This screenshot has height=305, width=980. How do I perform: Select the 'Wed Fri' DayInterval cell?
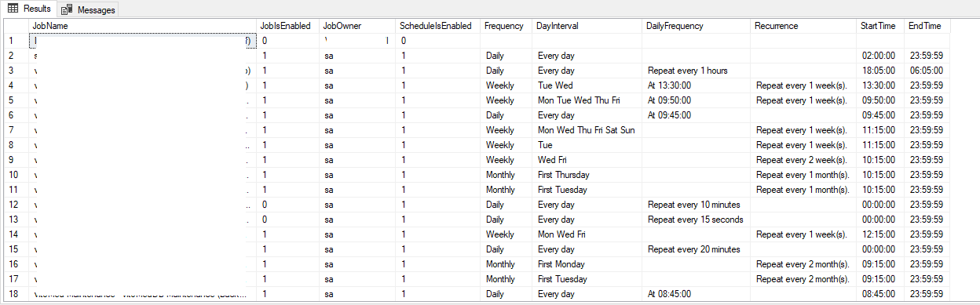(587, 160)
